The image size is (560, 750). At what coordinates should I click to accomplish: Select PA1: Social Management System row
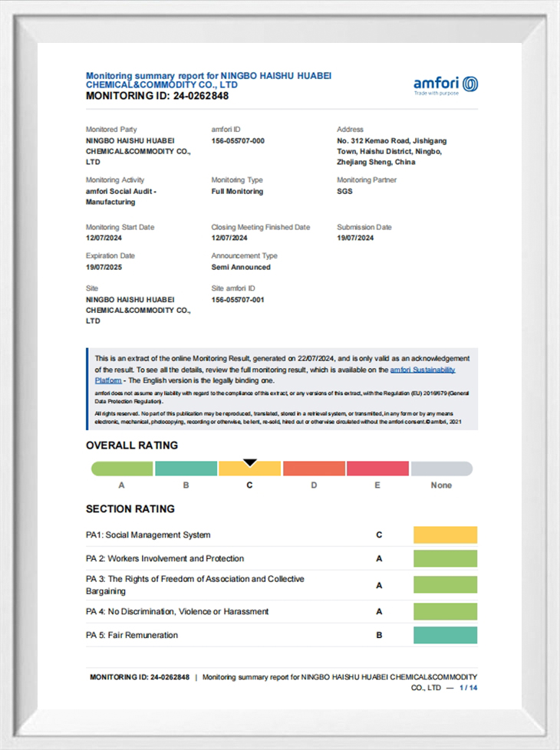tap(148, 535)
